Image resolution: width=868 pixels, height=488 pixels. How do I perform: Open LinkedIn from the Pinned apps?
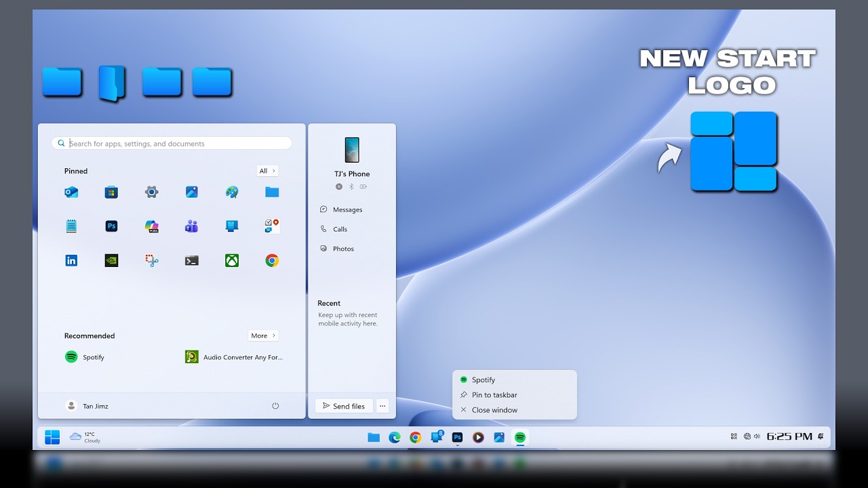[71, 260]
